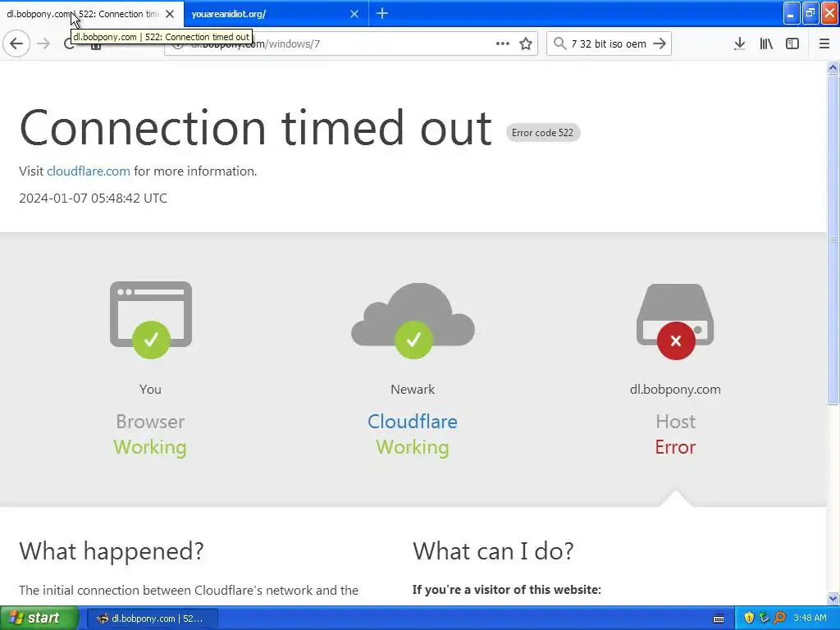Screen dimensions: 840x630
Task: Go back using the back arrow button
Action: (16, 43)
